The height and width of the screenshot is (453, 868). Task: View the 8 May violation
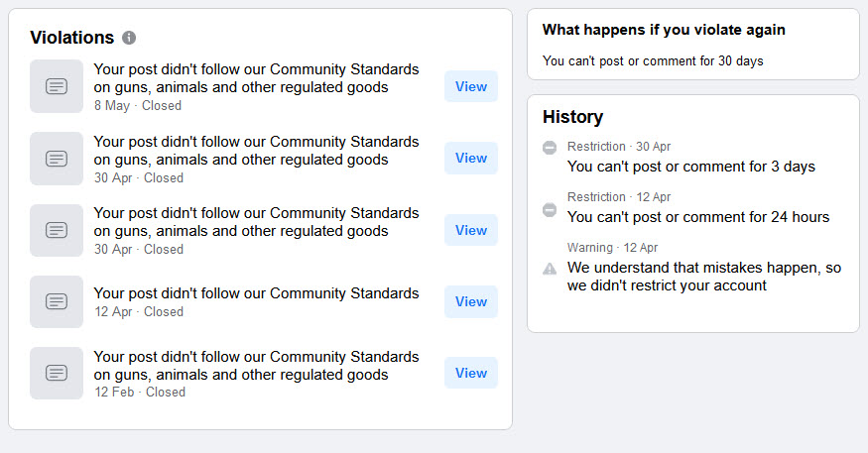[471, 86]
